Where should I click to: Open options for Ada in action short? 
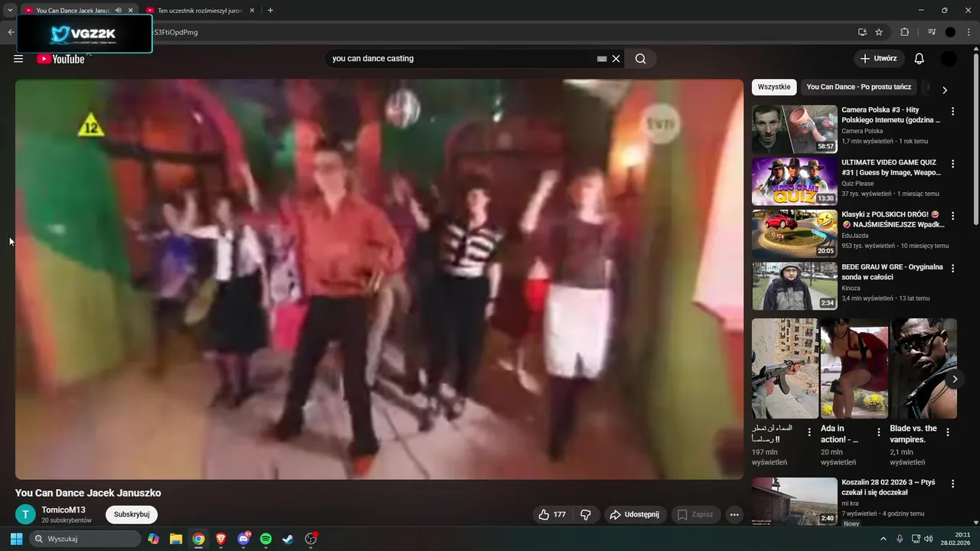[879, 432]
